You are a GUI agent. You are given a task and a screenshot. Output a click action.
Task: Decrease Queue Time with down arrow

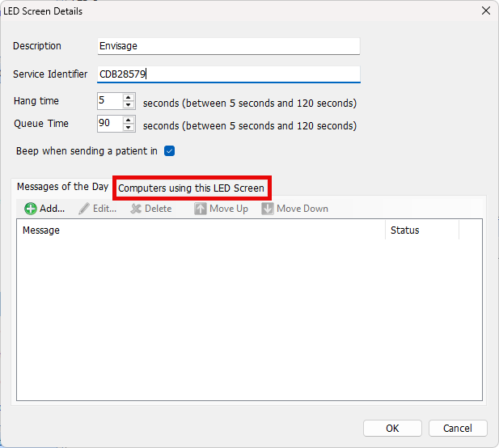point(129,128)
